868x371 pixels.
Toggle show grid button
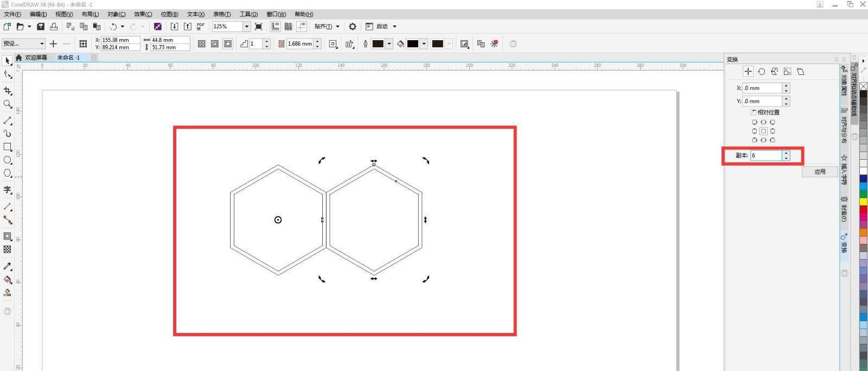289,26
